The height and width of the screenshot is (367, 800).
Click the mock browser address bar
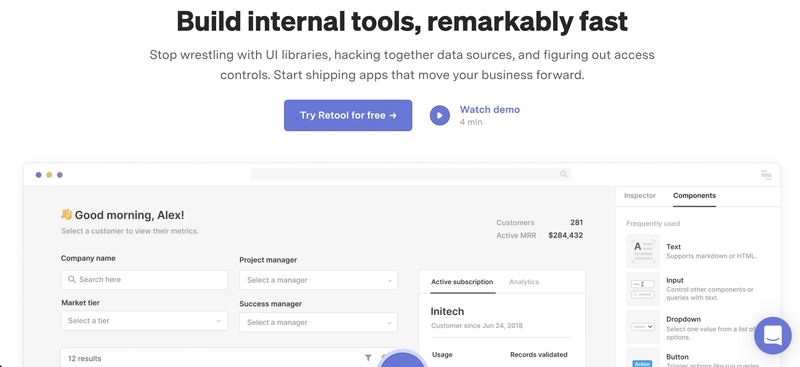(411, 175)
